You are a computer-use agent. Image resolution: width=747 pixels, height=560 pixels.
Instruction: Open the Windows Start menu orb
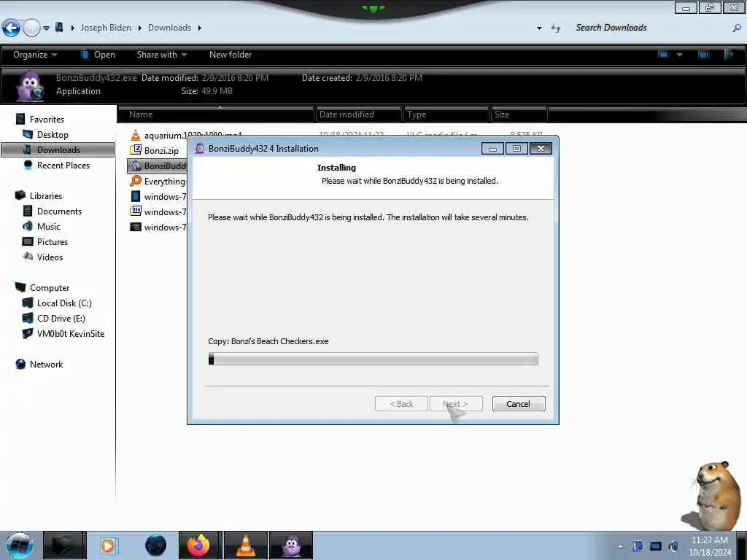tap(19, 545)
